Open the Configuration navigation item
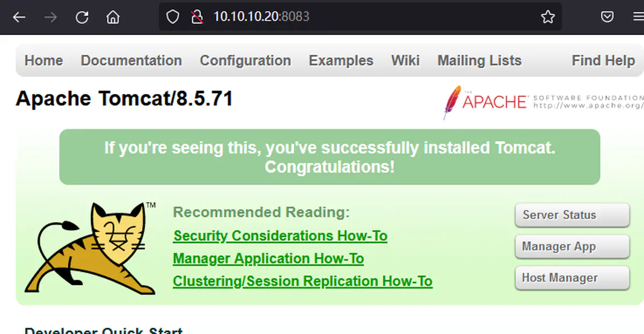This screenshot has width=644, height=334. [245, 61]
